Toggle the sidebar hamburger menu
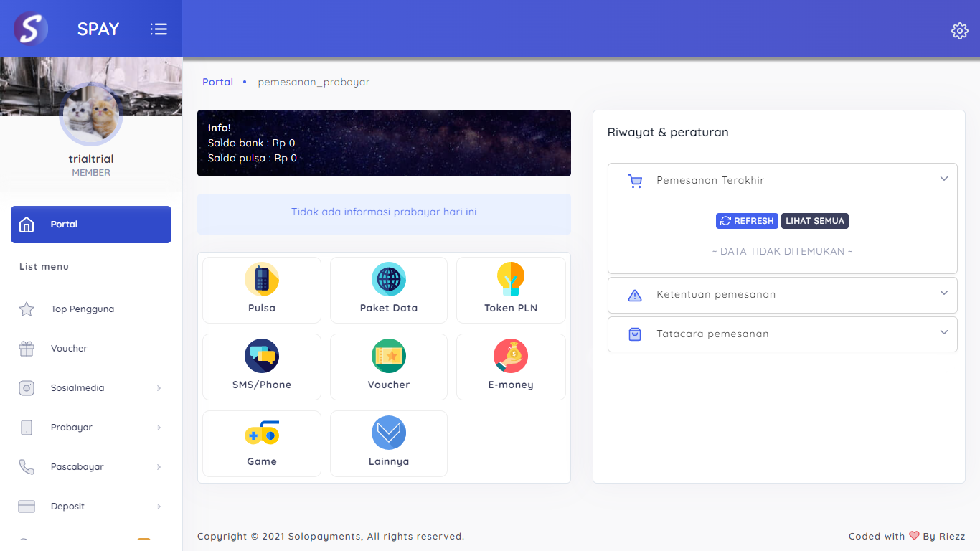The image size is (980, 551). pyautogui.click(x=159, y=29)
